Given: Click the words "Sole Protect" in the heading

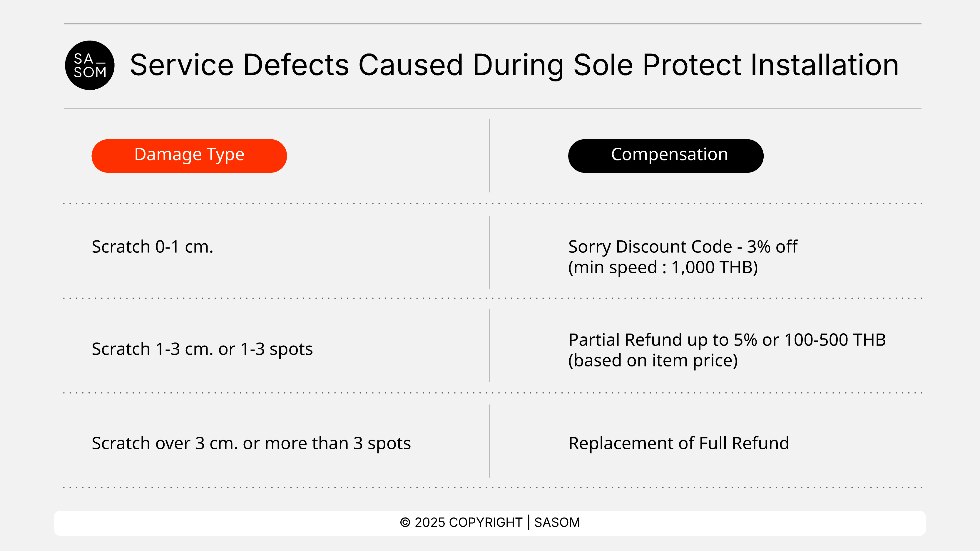Looking at the screenshot, I should 657,65.
